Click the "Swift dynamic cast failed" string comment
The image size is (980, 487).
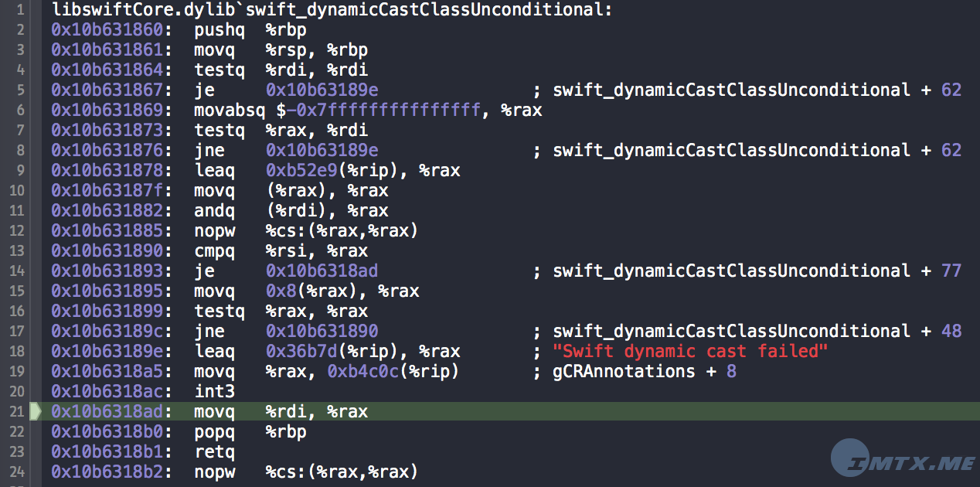[690, 352]
